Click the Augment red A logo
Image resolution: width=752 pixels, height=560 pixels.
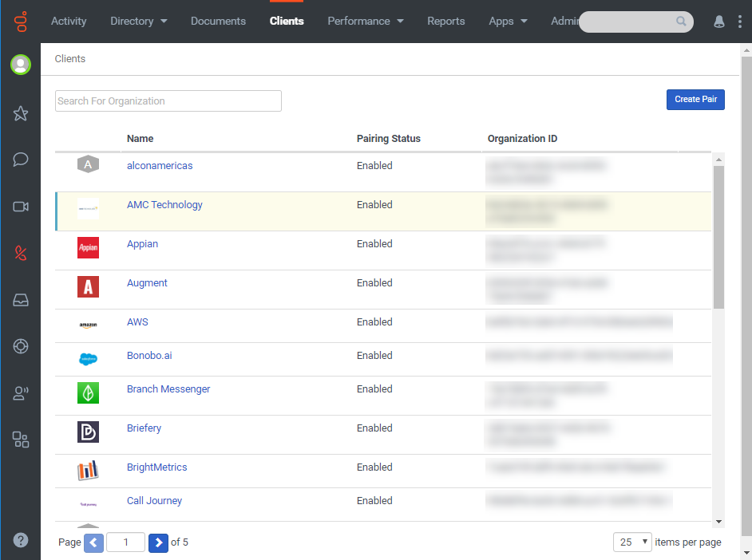coord(89,287)
